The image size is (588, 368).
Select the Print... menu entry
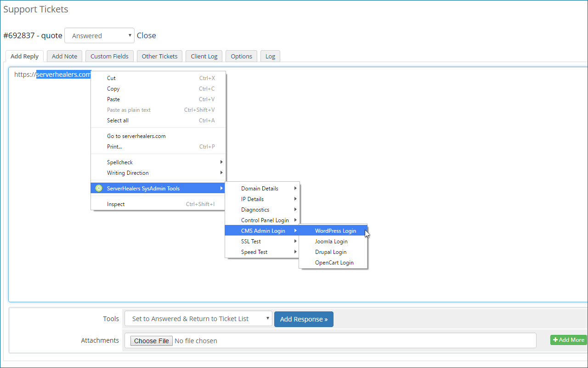point(158,147)
